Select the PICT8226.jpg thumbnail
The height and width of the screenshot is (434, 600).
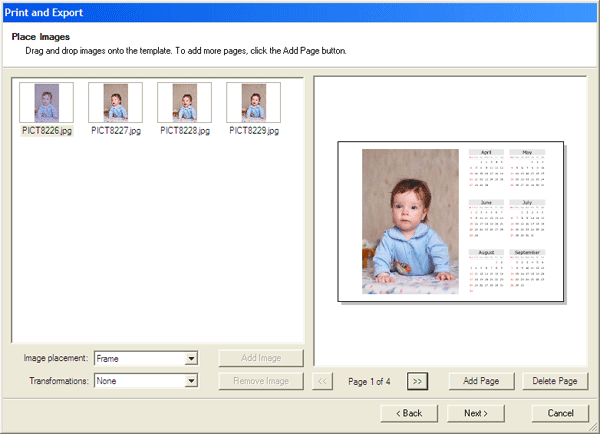click(46, 102)
